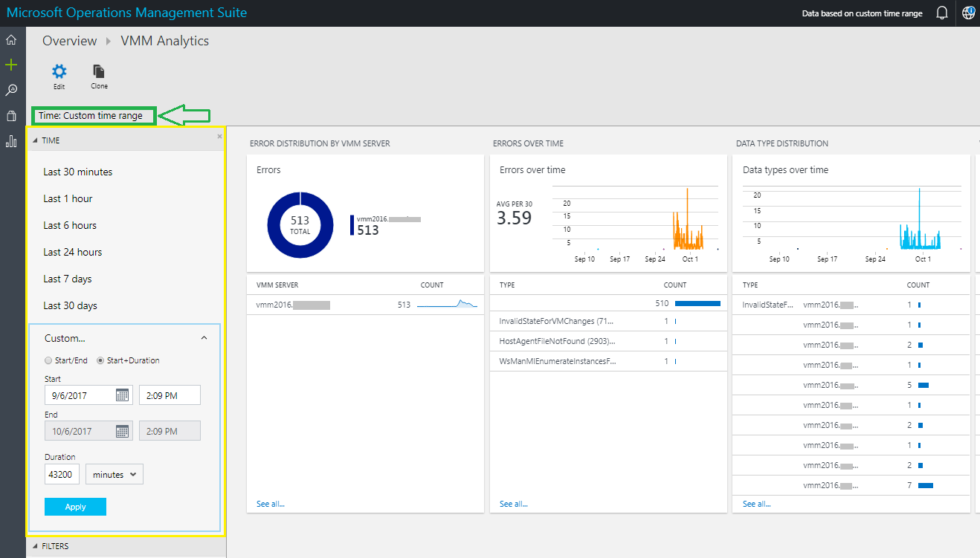Choose Last 30 minutes
The width and height of the screenshot is (980, 558).
(77, 172)
